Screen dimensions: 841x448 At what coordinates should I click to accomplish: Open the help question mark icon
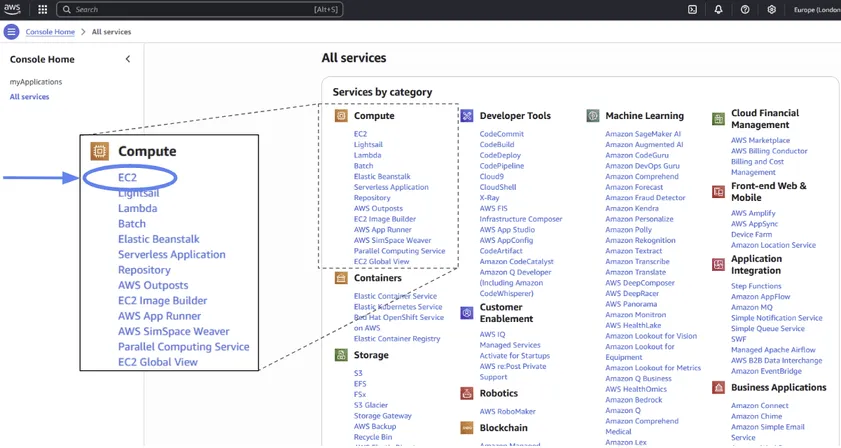745,10
